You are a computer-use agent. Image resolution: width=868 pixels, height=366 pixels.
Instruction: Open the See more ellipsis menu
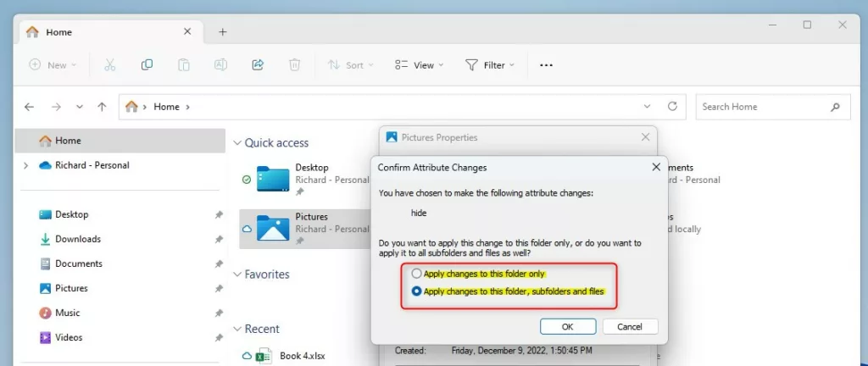point(547,65)
